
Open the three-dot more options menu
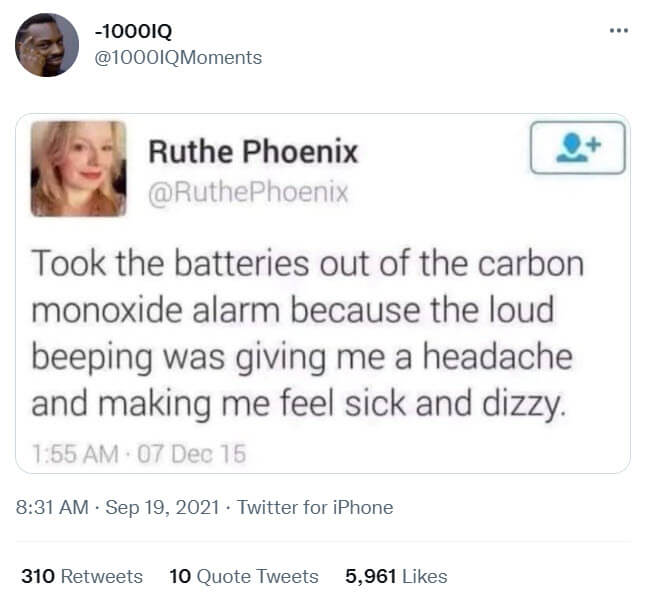pyautogui.click(x=619, y=30)
